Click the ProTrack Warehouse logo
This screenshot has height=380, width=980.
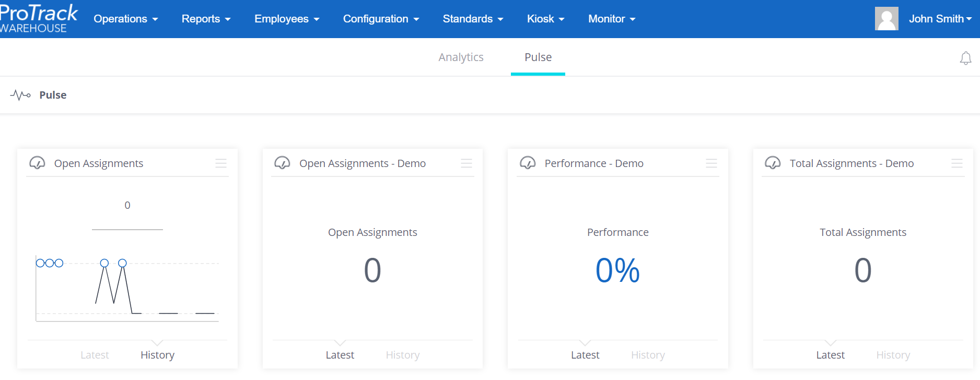(x=38, y=19)
